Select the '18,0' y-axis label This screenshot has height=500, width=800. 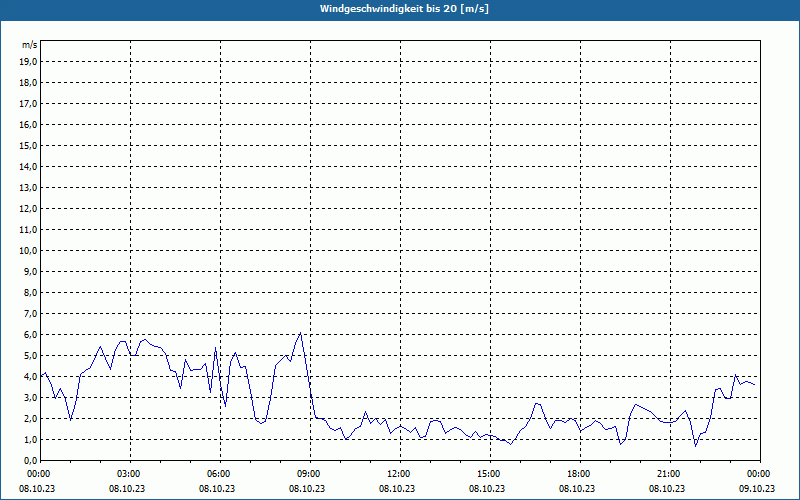tap(28, 83)
